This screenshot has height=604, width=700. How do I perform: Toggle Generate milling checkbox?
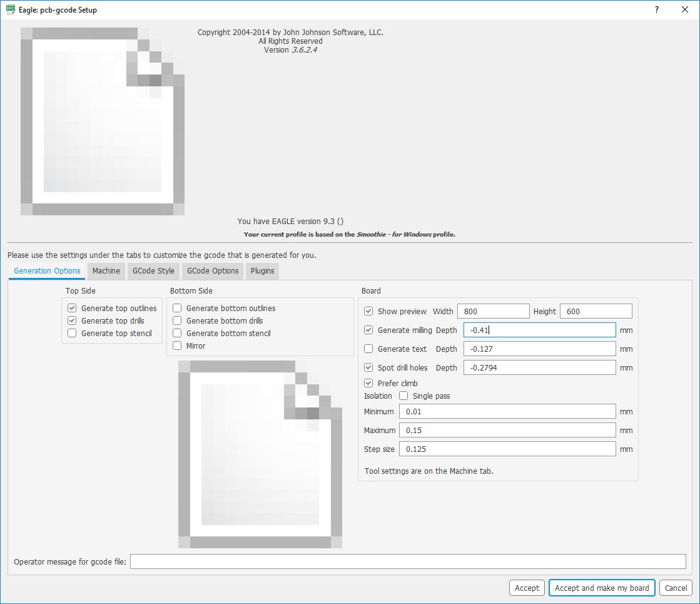click(x=368, y=330)
